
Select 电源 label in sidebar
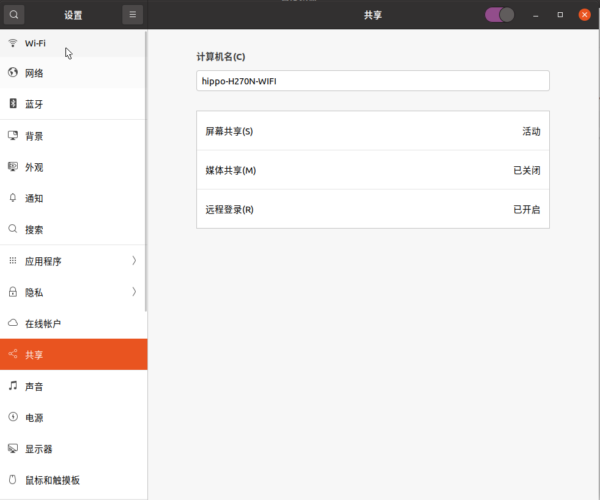tap(34, 417)
